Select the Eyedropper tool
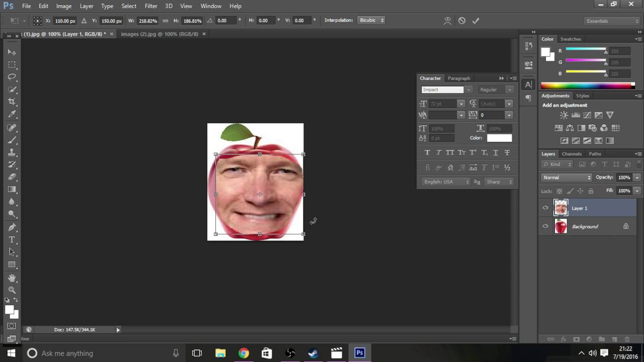 pyautogui.click(x=12, y=115)
